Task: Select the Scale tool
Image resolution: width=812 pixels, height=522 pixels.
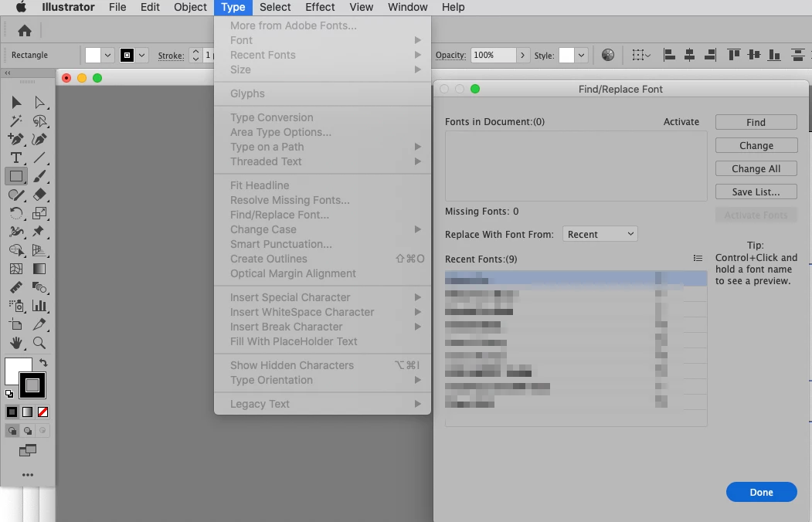Action: [x=39, y=213]
